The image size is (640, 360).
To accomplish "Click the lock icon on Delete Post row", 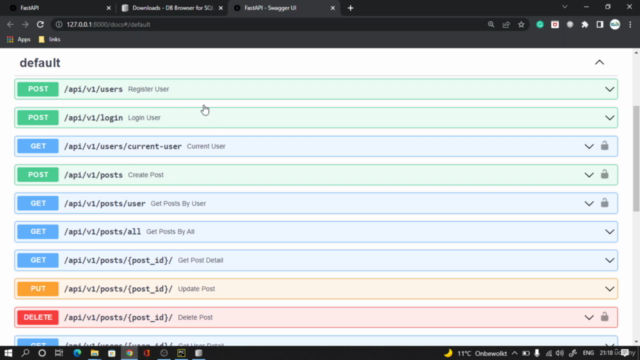I will coord(604,317).
